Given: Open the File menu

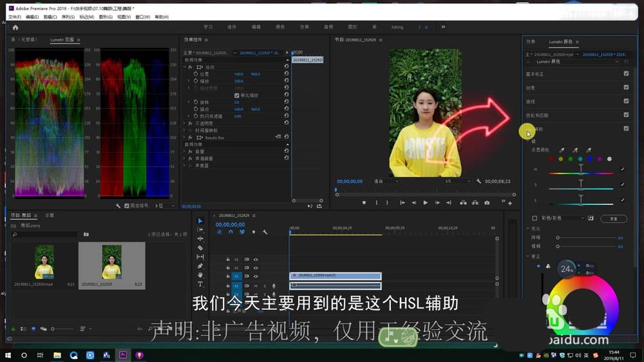Looking at the screenshot, I should pos(14,17).
